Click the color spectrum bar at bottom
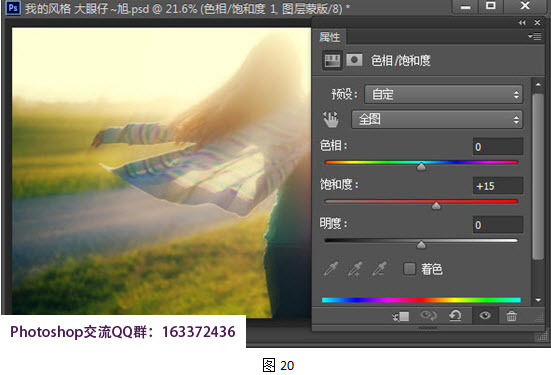 [x=421, y=300]
